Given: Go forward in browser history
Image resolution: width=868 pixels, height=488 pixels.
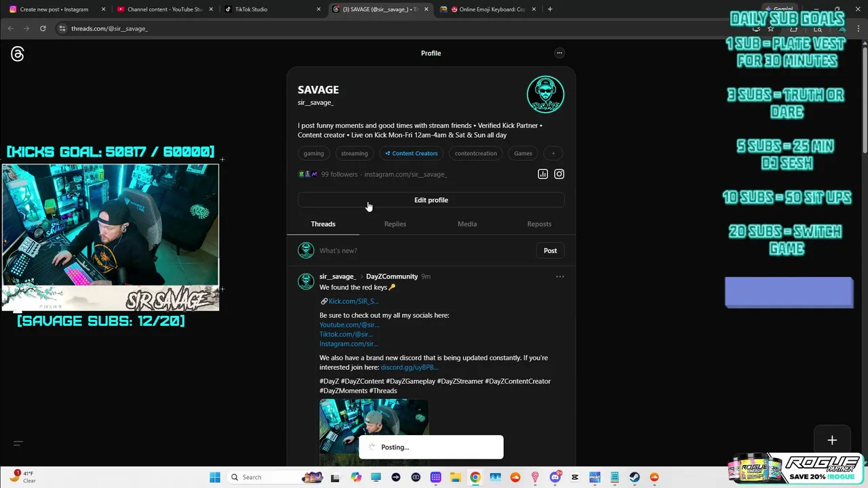Looking at the screenshot, I should pyautogui.click(x=26, y=28).
